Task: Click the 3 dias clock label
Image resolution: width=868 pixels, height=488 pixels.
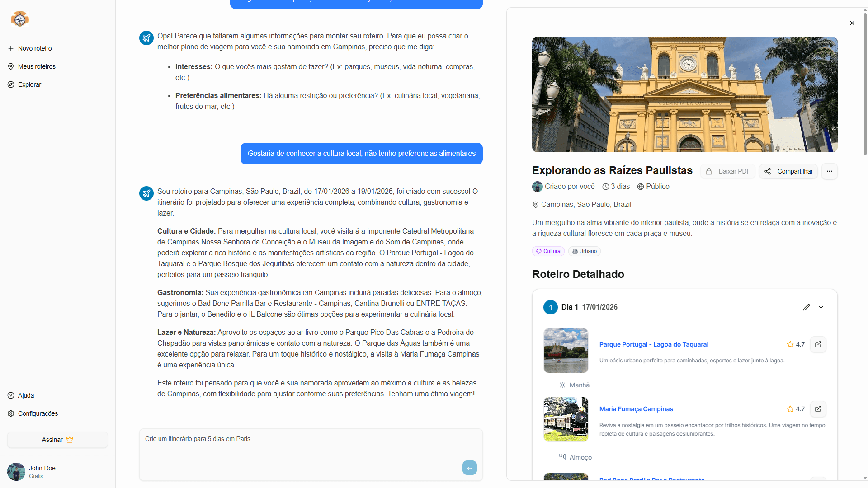Action: click(x=616, y=187)
